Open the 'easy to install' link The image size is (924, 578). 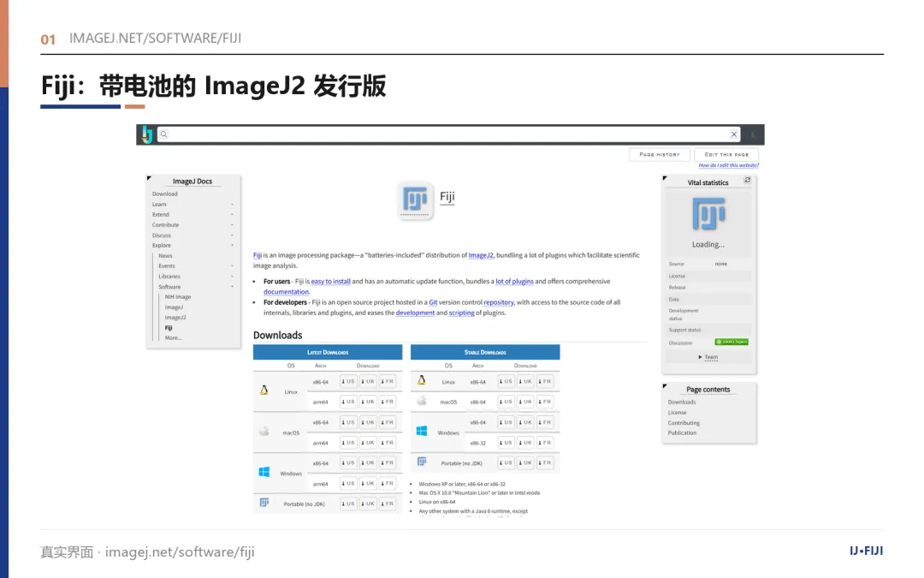click(x=330, y=282)
